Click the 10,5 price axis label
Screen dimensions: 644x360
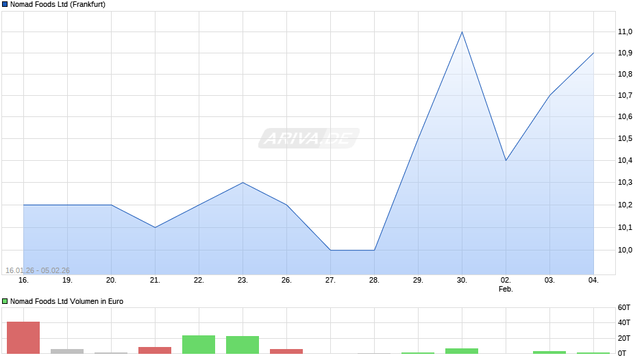click(625, 139)
